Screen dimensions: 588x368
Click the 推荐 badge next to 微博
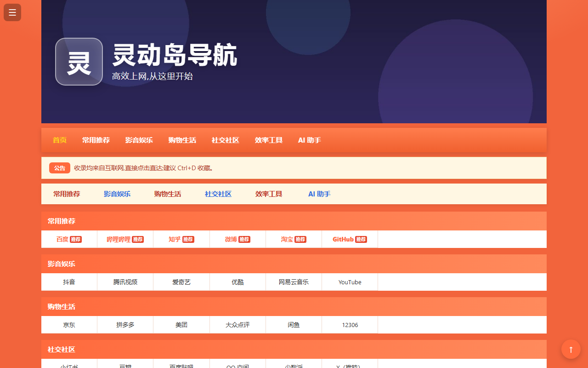click(x=244, y=239)
